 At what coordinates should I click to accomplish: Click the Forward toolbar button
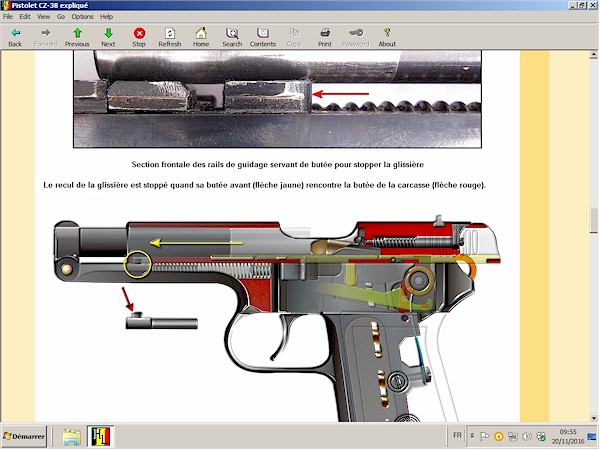(x=46, y=37)
